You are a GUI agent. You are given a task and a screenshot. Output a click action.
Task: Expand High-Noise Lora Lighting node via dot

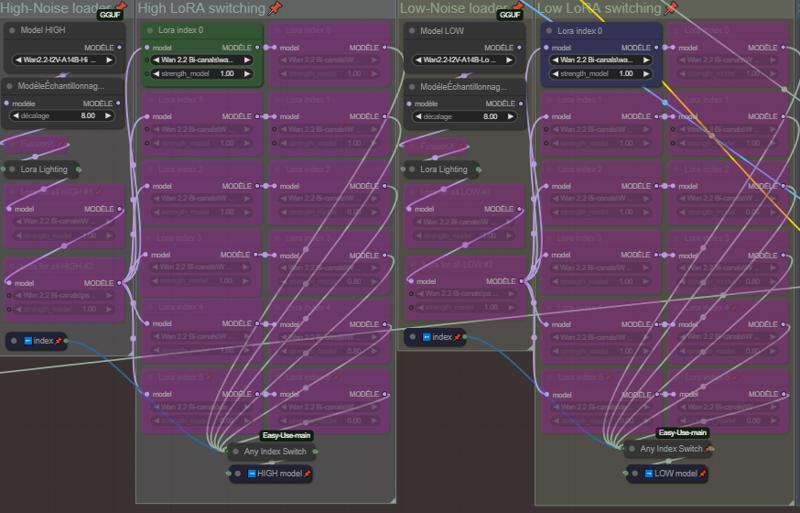pyautogui.click(x=12, y=169)
